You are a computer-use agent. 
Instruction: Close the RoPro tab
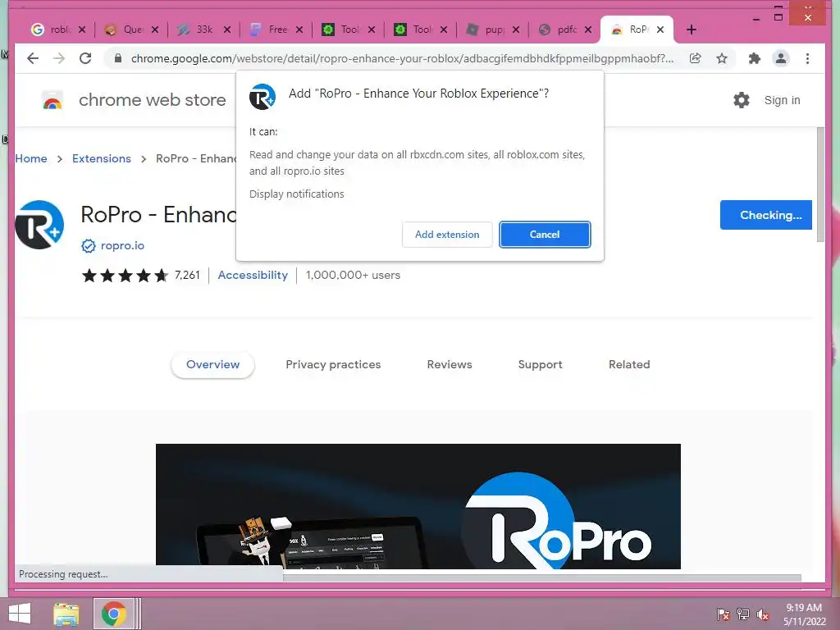pos(660,30)
